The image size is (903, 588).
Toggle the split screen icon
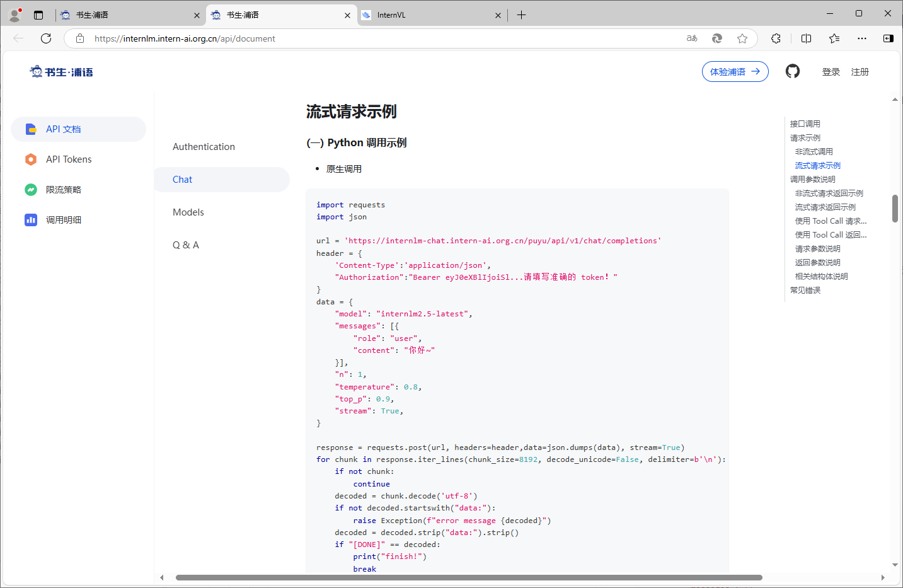(x=806, y=38)
